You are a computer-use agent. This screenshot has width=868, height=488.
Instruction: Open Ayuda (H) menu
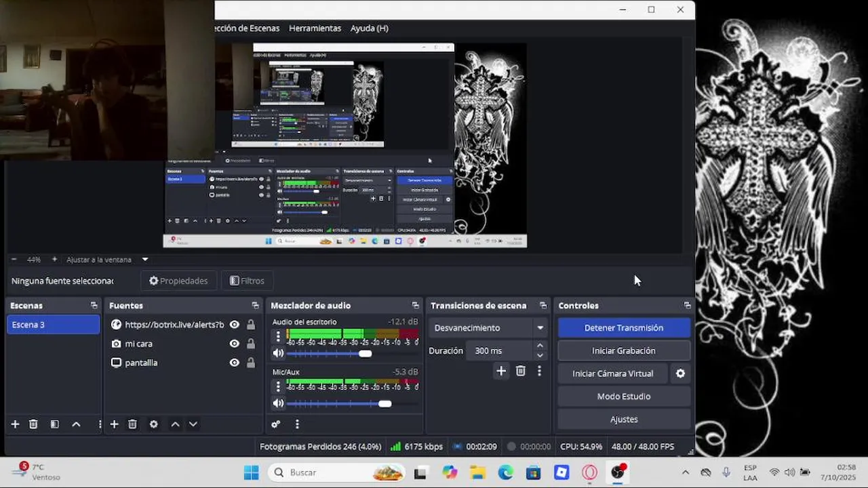click(x=370, y=28)
